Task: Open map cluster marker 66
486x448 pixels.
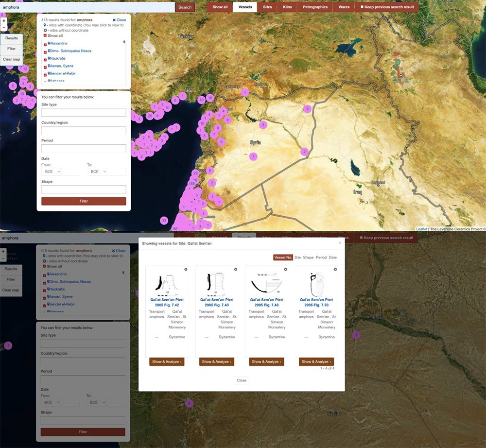Action: [175, 229]
